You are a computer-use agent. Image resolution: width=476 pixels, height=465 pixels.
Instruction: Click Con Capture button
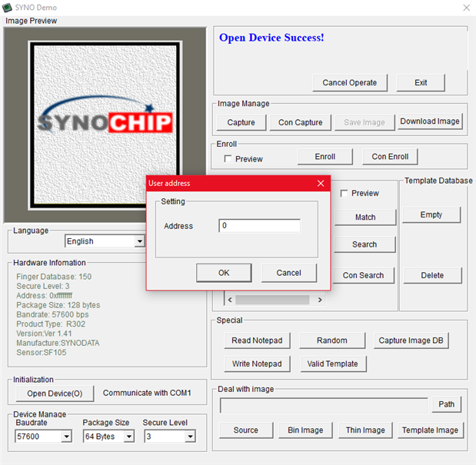coord(300,122)
